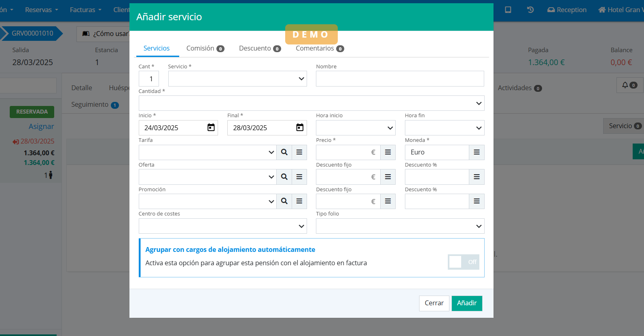Click search icon next to Oferta field
This screenshot has width=644, height=336.
pos(284,177)
